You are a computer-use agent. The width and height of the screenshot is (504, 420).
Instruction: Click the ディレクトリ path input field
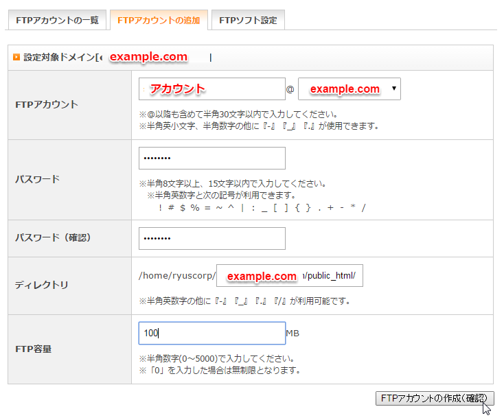coord(290,275)
